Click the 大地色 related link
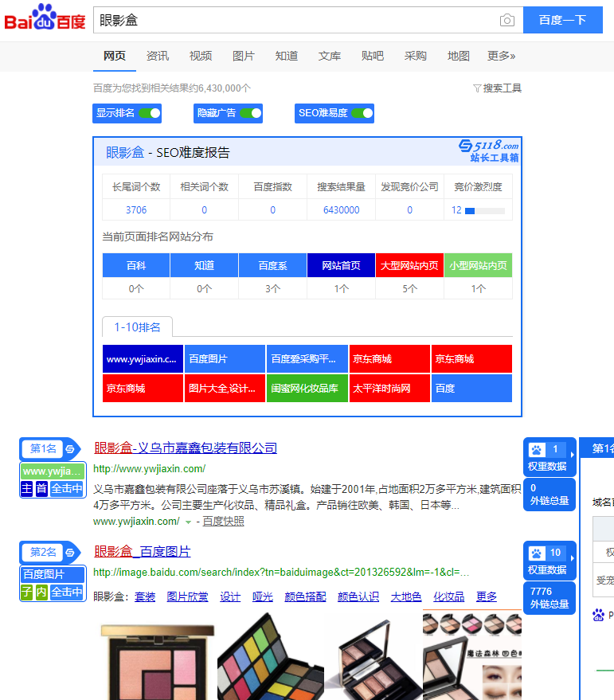Viewport: 614px width, 700px height. pyautogui.click(x=406, y=597)
